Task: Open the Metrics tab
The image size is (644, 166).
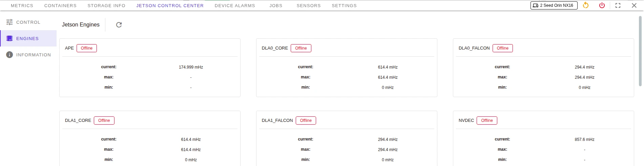Action: 22,6
